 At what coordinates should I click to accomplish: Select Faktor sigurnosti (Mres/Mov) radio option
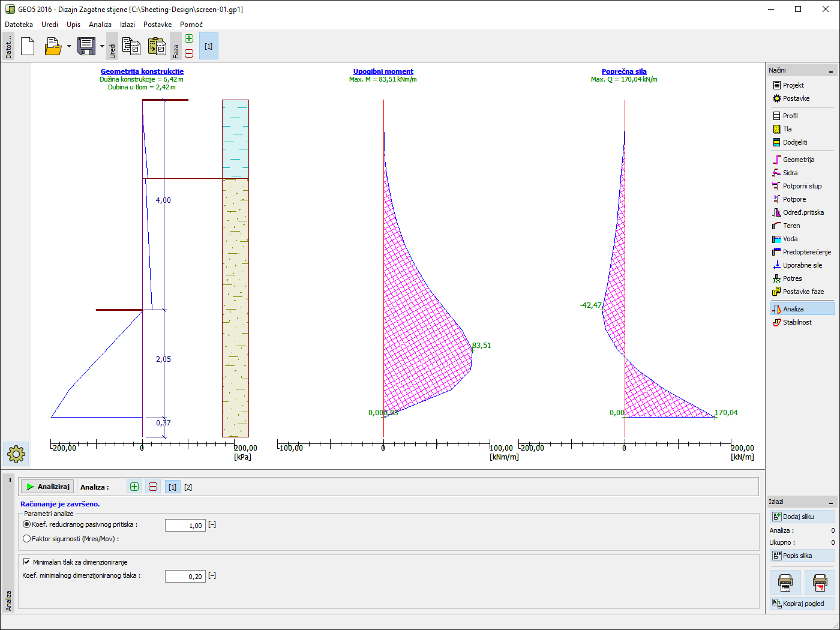26,539
